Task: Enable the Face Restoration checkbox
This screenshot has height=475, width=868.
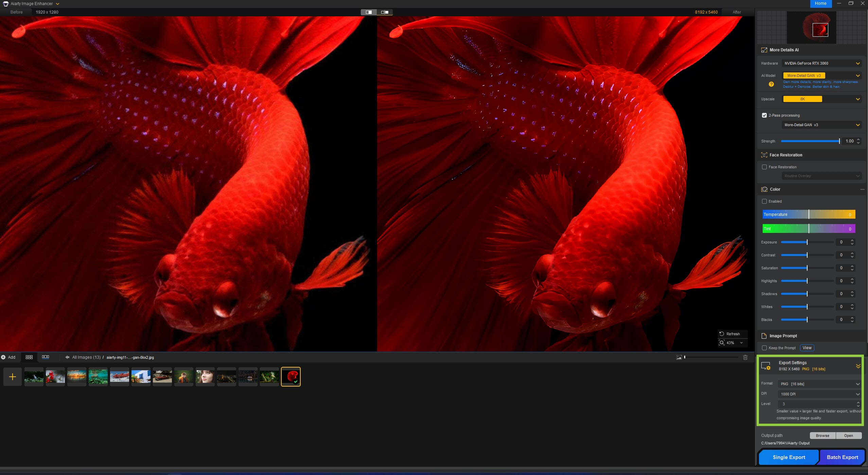Action: coord(764,167)
